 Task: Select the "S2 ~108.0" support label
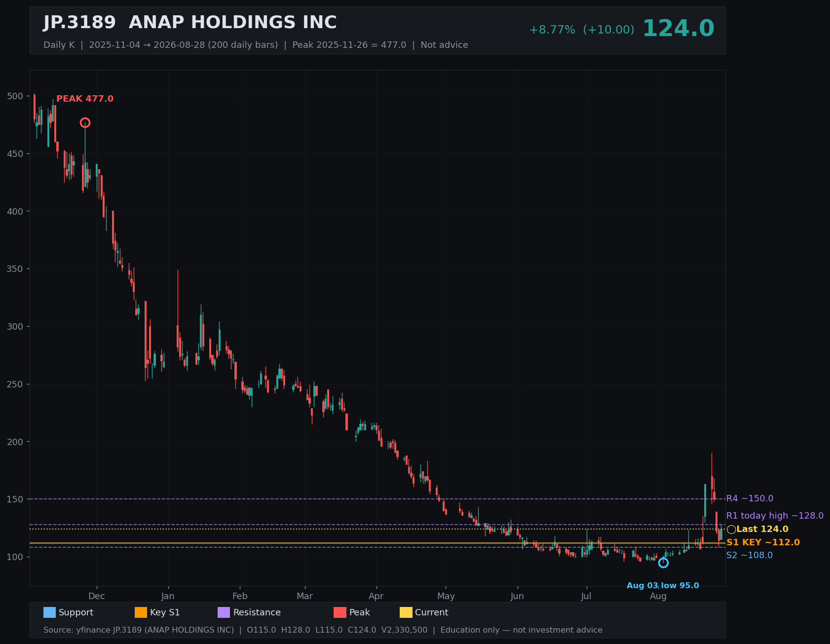coord(750,556)
